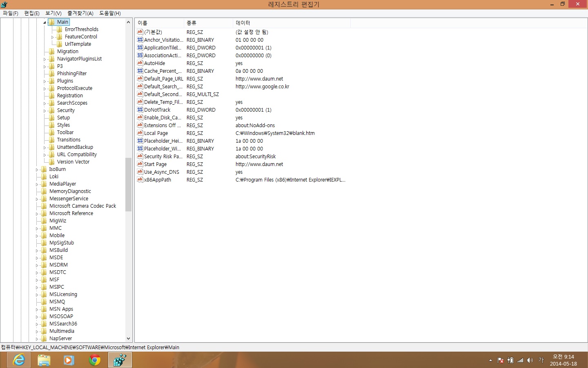Screen dimensions: 588x368
Task: Select the Microsoft Camera Codec Pack key
Action: click(82, 206)
